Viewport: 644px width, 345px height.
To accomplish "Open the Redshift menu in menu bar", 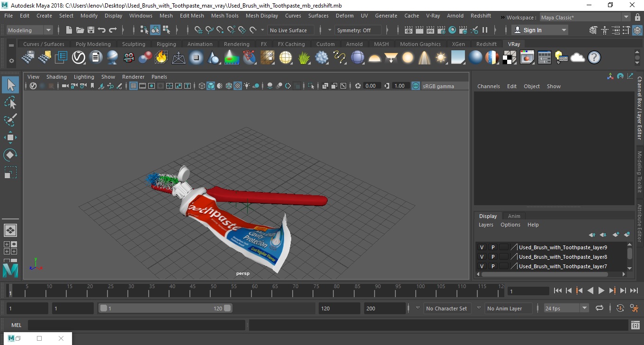I will [x=481, y=16].
